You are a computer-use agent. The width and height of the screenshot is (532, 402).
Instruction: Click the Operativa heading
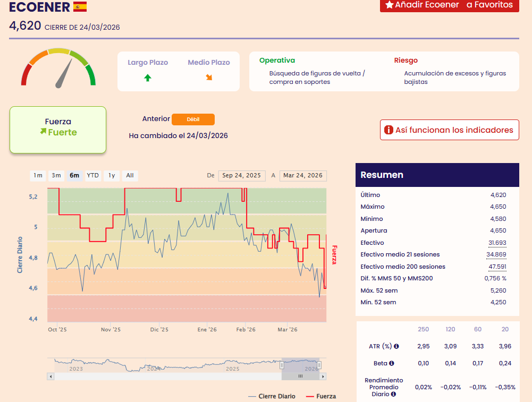coord(277,61)
